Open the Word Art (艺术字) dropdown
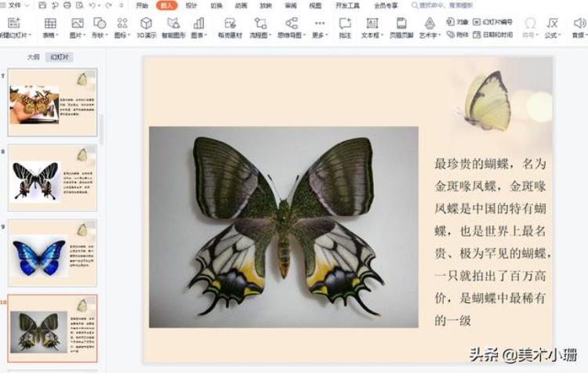 click(430, 28)
